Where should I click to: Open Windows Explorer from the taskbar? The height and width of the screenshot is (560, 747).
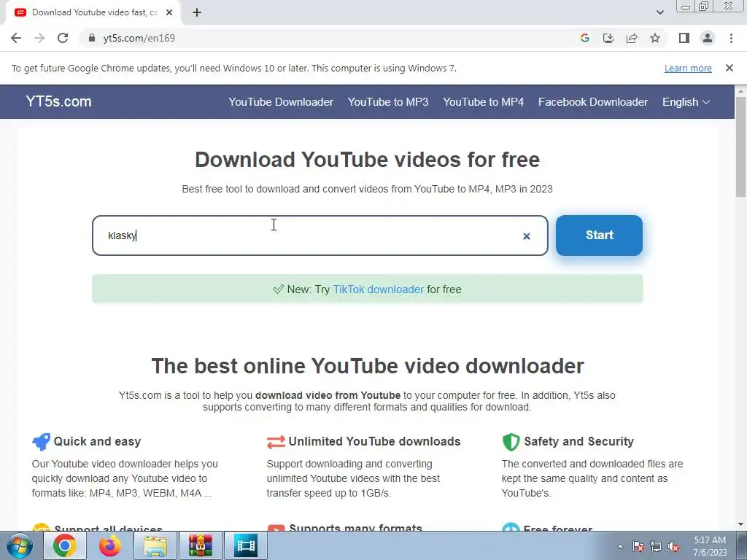click(155, 545)
